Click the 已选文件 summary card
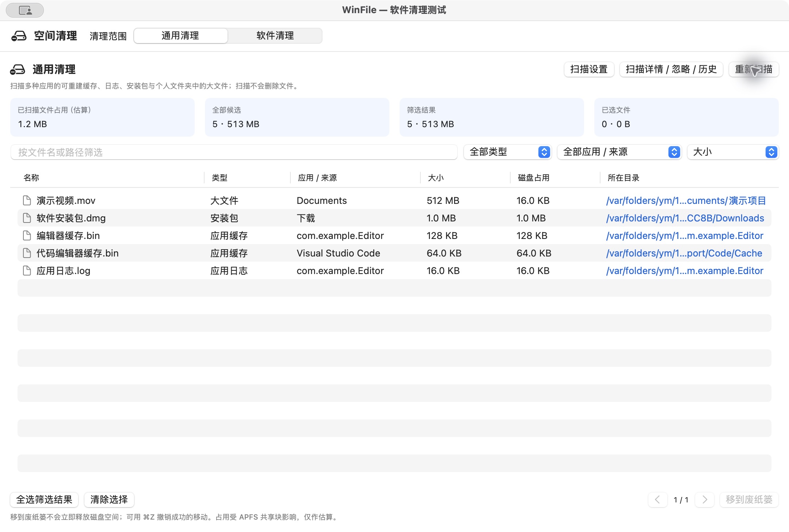789x532 pixels. 686,117
